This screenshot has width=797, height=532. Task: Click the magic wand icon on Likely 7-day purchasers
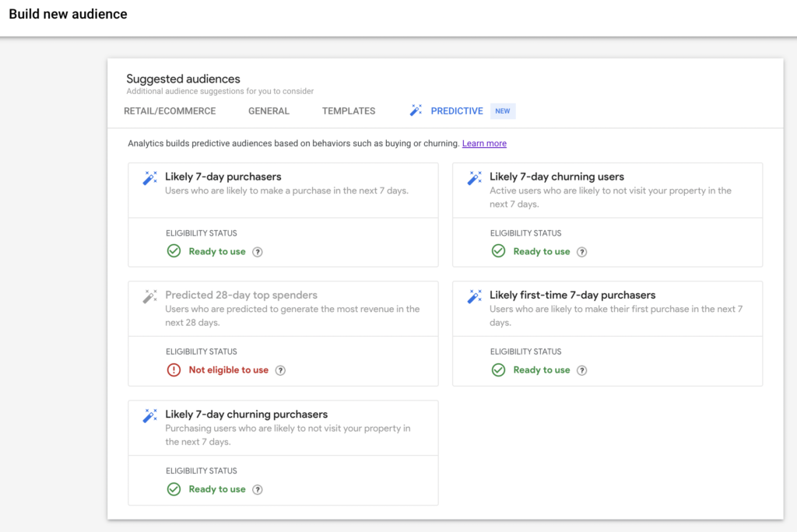(149, 178)
